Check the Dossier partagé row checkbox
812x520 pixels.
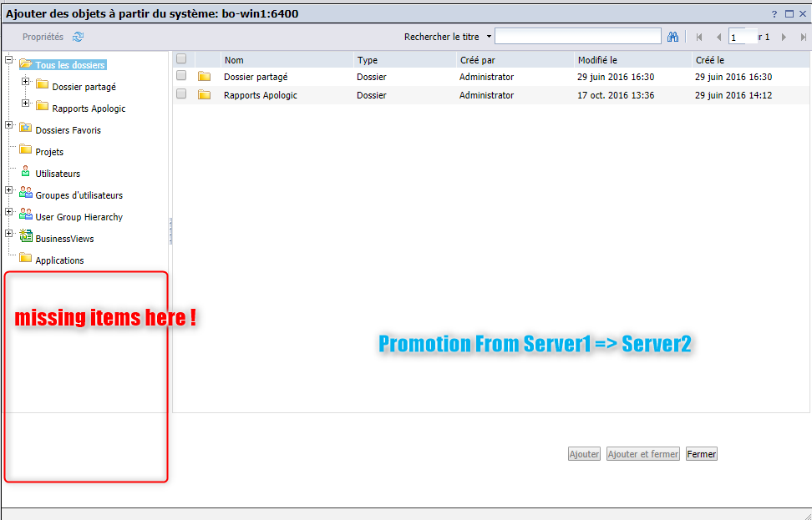coord(181,76)
